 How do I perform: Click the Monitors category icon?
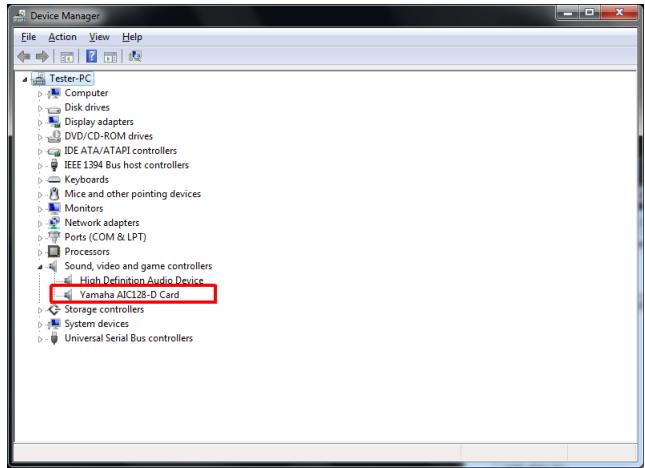click(x=54, y=208)
